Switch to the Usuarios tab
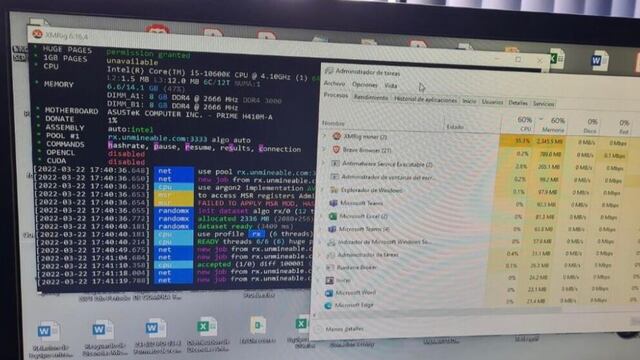 click(x=492, y=102)
